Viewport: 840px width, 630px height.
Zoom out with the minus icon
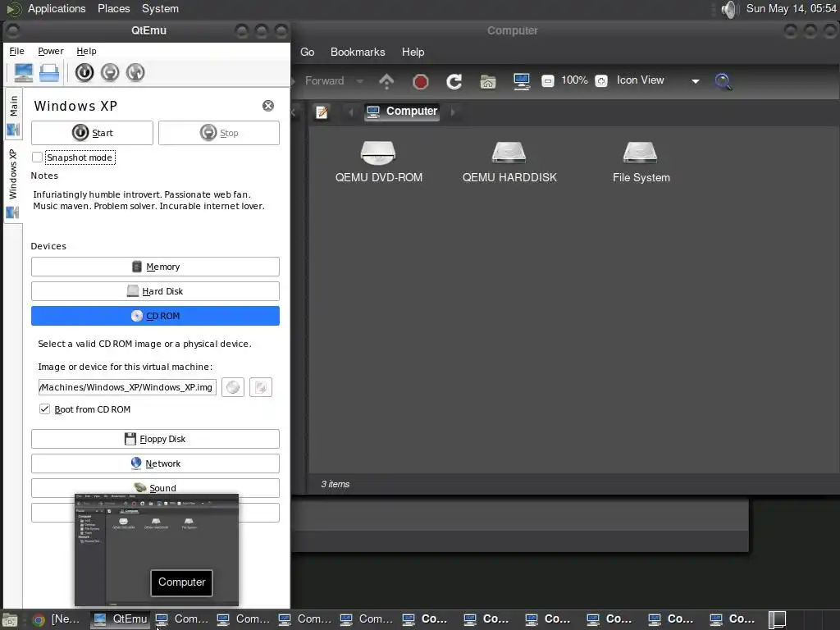[x=547, y=81]
